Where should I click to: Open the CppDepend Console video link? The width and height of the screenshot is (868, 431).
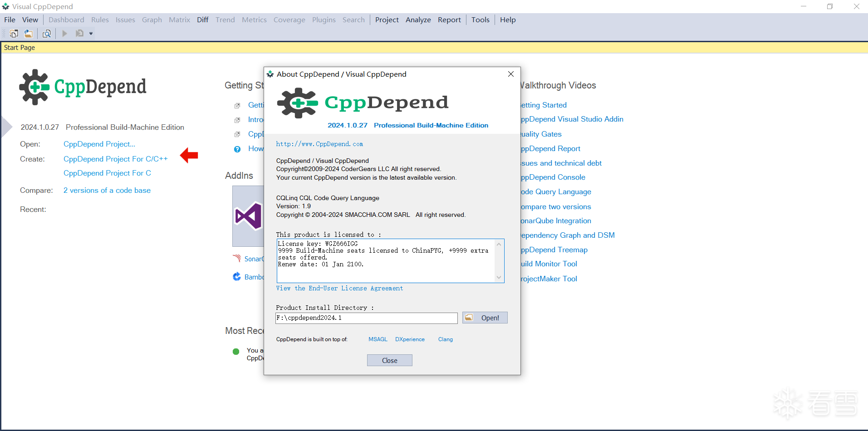click(x=553, y=177)
